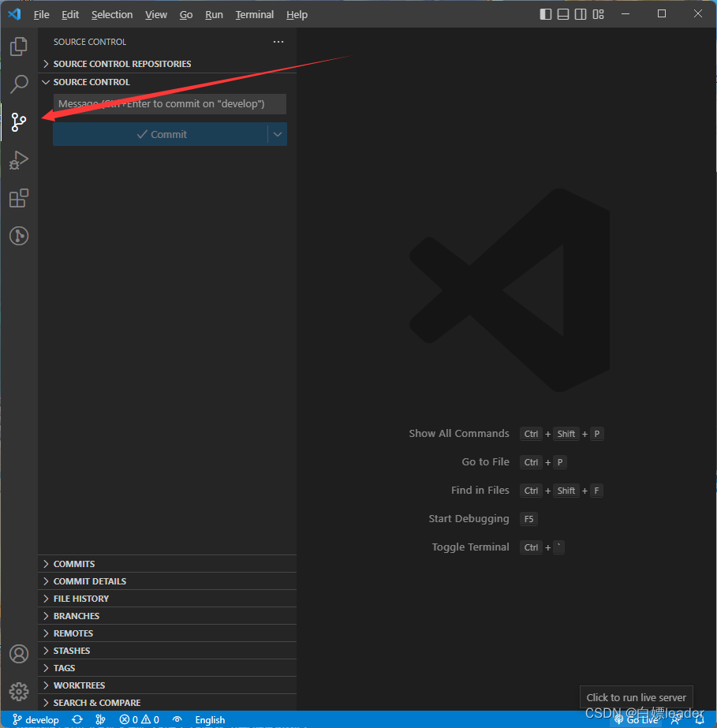
Task: Open notifications bell in status bar
Action: click(700, 719)
